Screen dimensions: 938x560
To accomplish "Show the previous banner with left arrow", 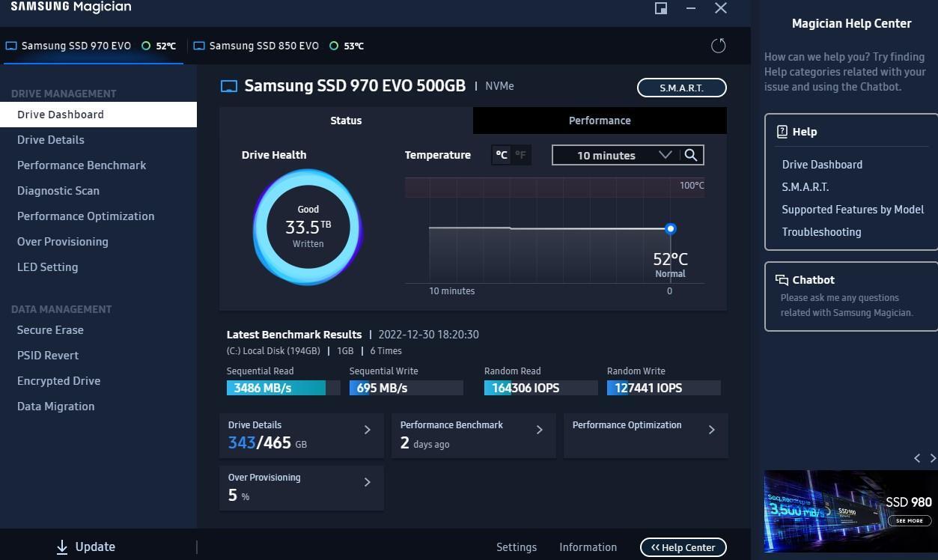I will [917, 458].
